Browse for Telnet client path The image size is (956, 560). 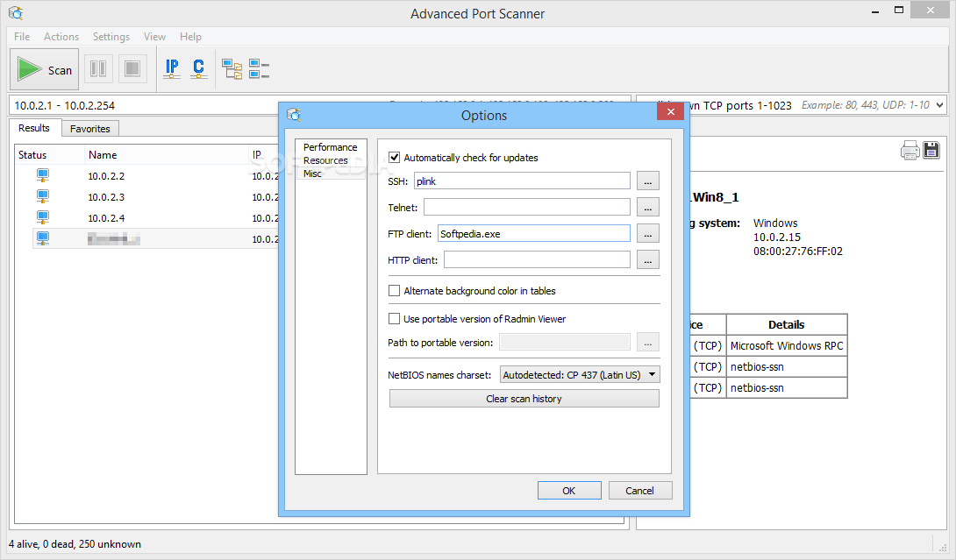(647, 207)
